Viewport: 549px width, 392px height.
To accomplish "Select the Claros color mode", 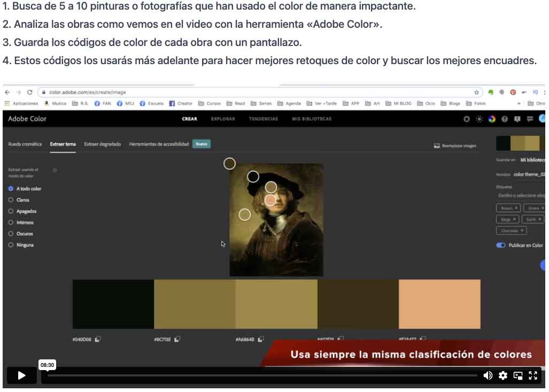I will coord(19,199).
